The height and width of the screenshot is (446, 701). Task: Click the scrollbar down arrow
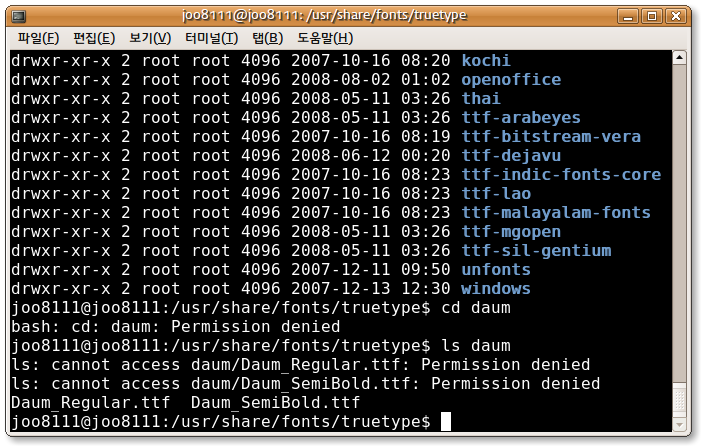coord(679,424)
